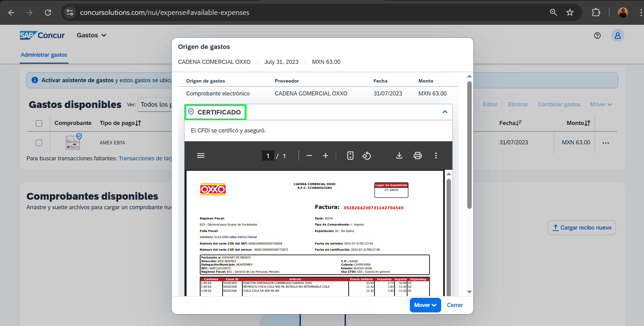Screen dimensions: 644x326
Task: Click the PDF page number field
Action: 268,156
